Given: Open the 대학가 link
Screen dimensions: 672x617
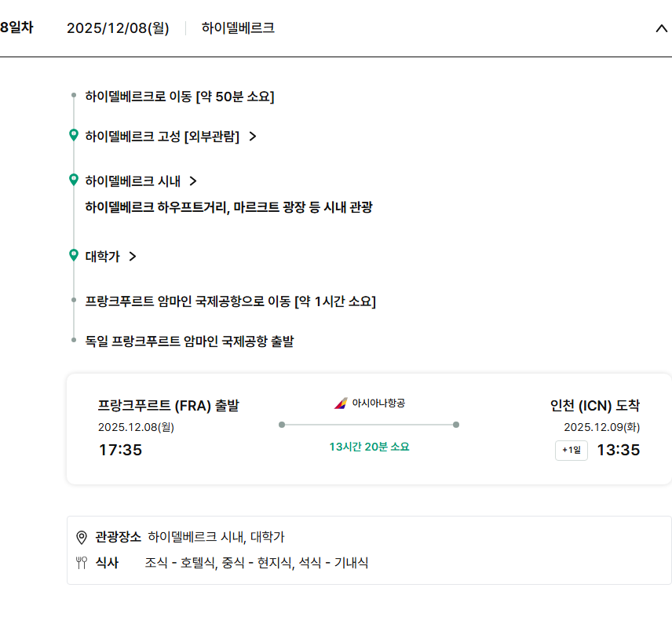Looking at the screenshot, I should 102,256.
